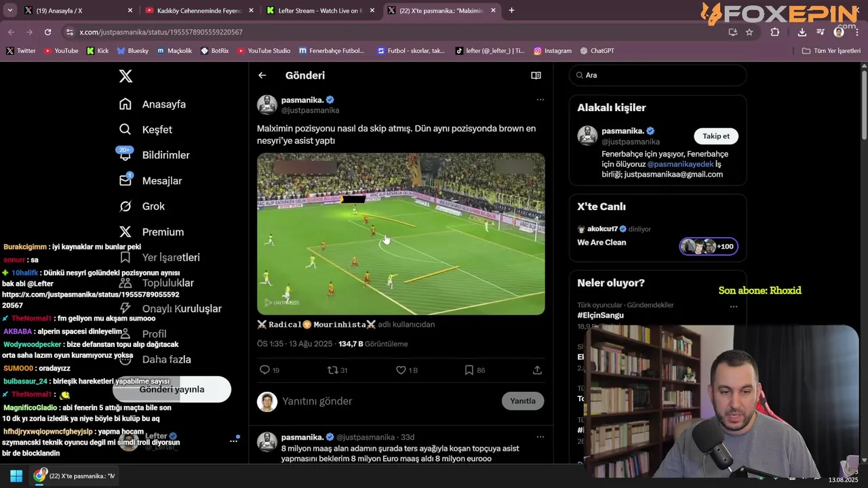The height and width of the screenshot is (488, 868).
Task: Open the Chrome downloads icon
Action: click(x=802, y=32)
